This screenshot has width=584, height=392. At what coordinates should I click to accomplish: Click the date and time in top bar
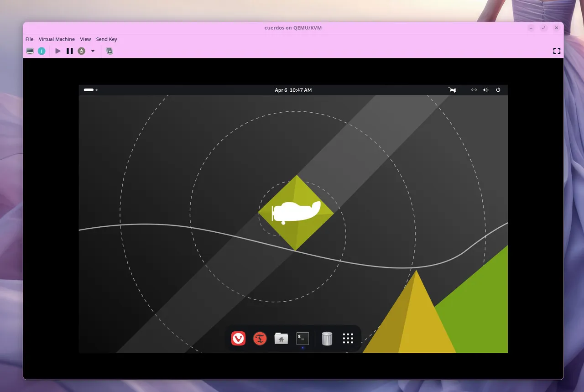tap(293, 90)
